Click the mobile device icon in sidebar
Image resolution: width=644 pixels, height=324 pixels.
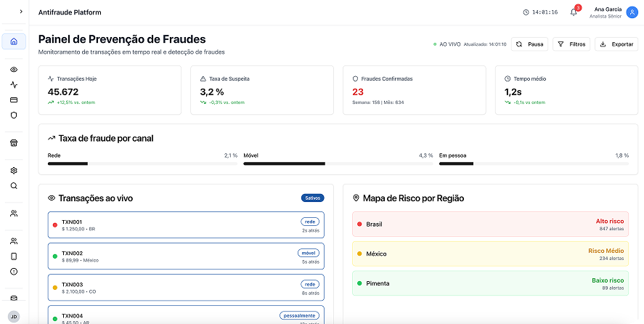tap(14, 256)
